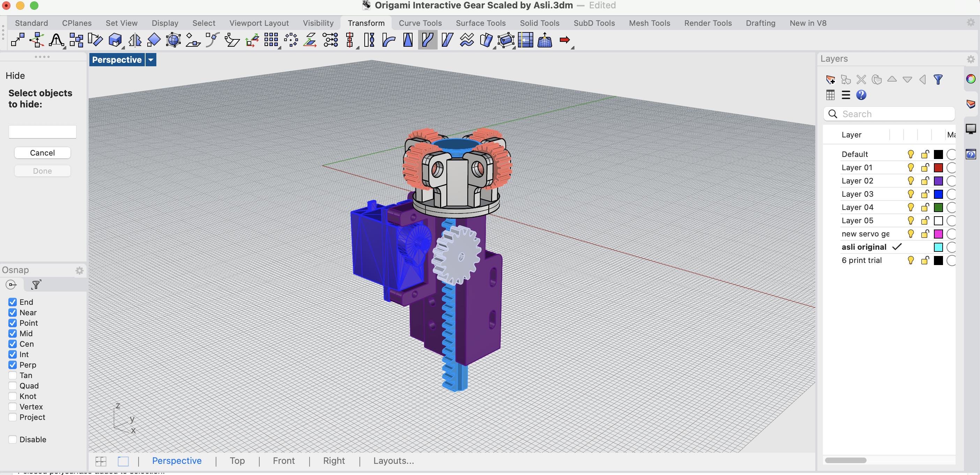The width and height of the screenshot is (980, 475).
Task: Open the Osnap filter funnel menu
Action: point(36,285)
